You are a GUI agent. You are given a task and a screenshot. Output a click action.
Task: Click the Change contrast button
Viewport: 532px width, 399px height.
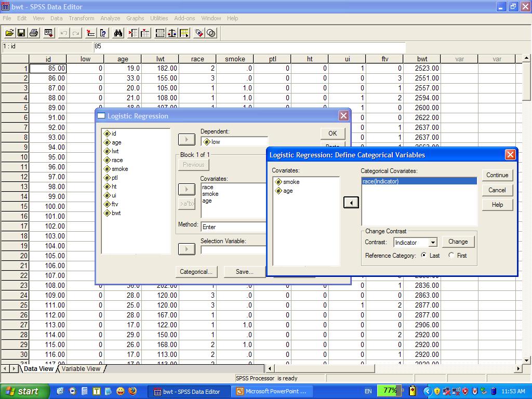click(458, 242)
